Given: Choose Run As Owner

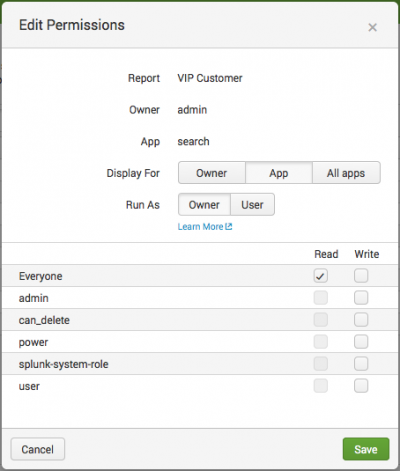Looking at the screenshot, I should (x=204, y=205).
